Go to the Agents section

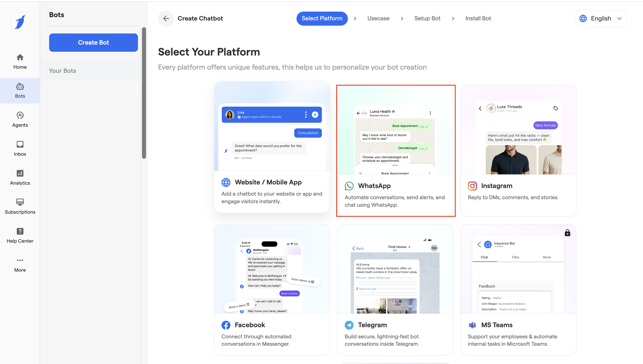20,120
